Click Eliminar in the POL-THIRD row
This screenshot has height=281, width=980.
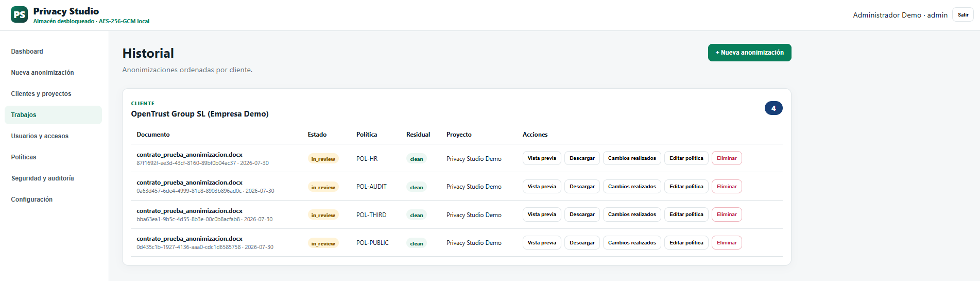(727, 214)
